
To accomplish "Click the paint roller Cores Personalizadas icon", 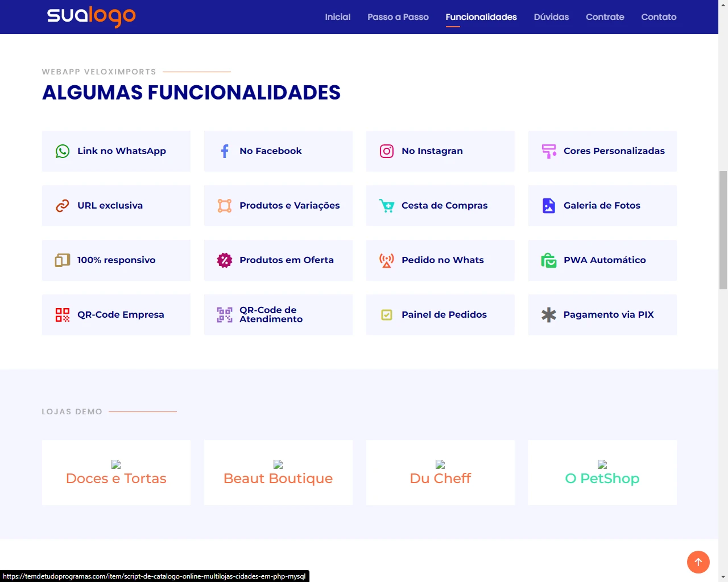I will coord(549,151).
